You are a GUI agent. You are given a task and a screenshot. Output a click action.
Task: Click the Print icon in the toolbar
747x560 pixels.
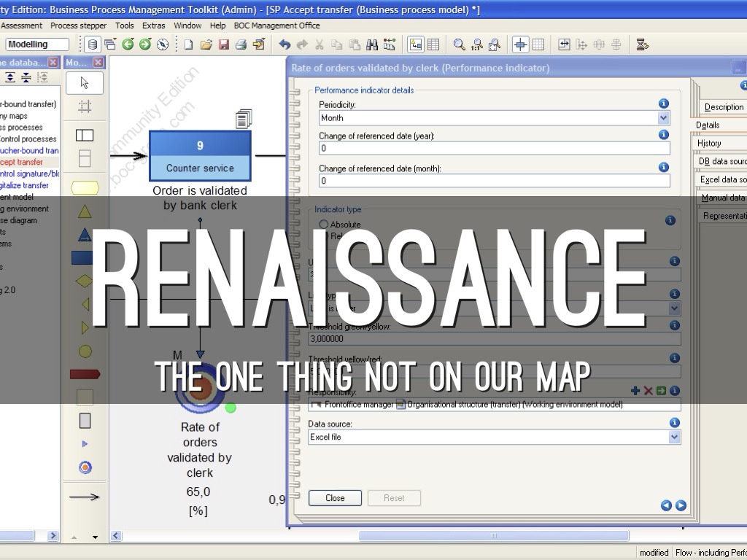click(241, 44)
